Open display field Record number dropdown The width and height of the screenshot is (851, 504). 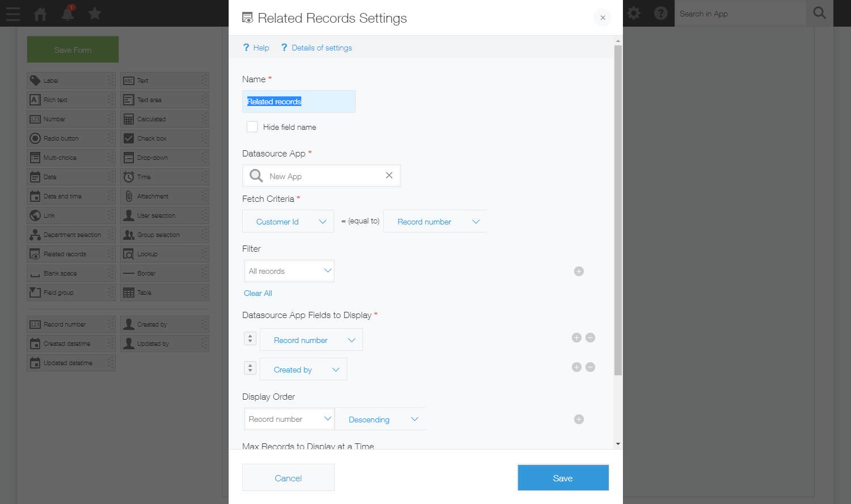tap(311, 340)
